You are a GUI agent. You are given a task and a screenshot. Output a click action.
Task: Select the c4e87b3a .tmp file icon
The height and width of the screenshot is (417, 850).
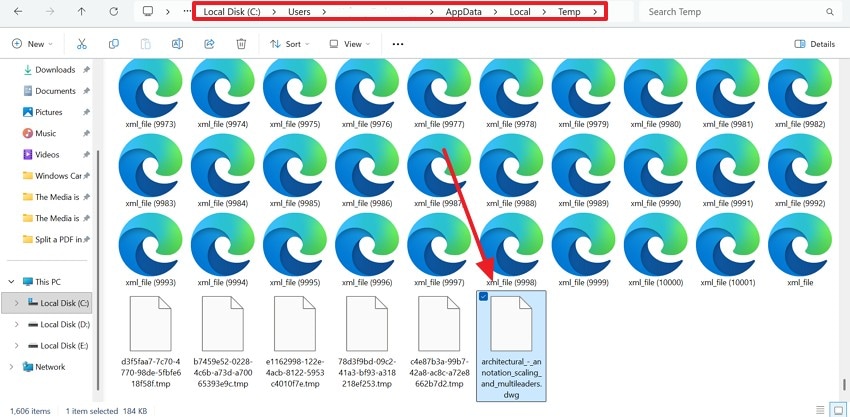click(x=439, y=324)
